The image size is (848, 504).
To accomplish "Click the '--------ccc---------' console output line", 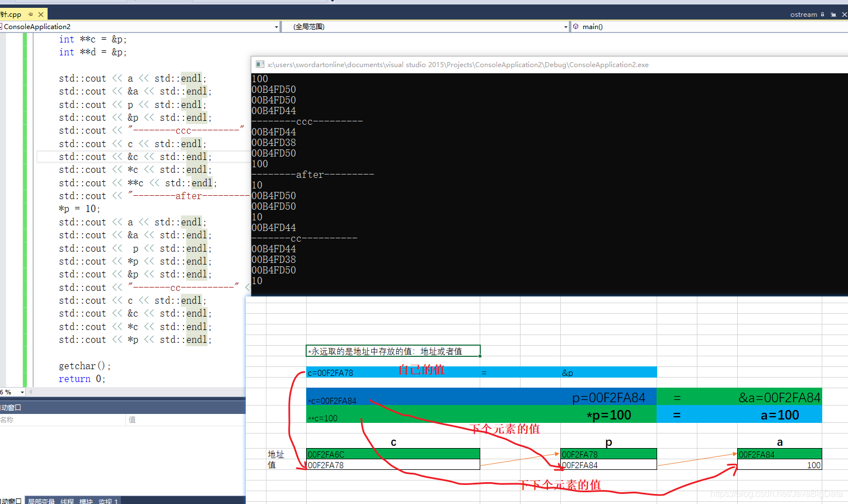I will [307, 121].
